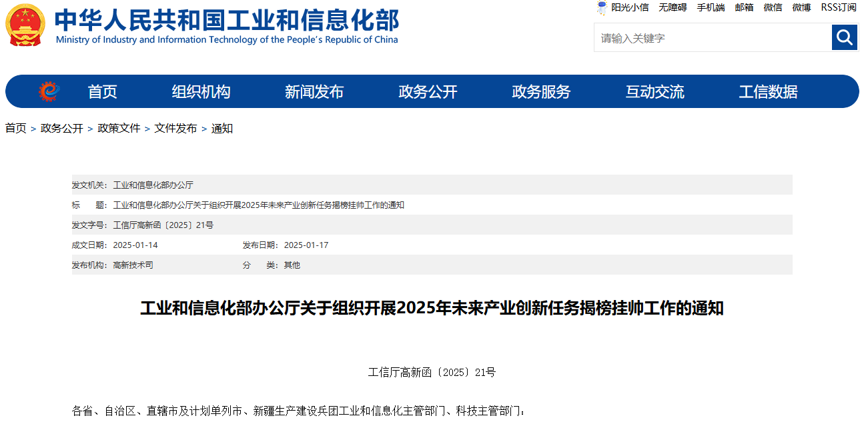Click the 邮箱 mailbox link

[744, 7]
